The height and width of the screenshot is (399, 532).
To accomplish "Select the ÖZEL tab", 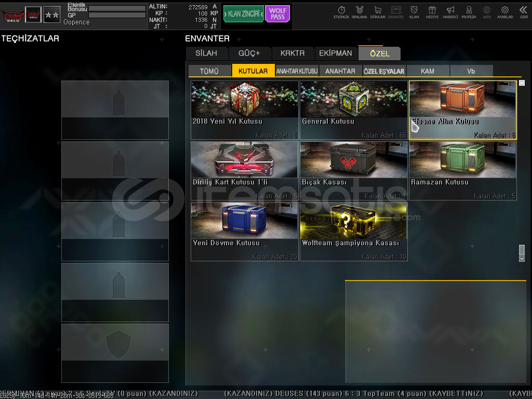I will click(x=379, y=54).
